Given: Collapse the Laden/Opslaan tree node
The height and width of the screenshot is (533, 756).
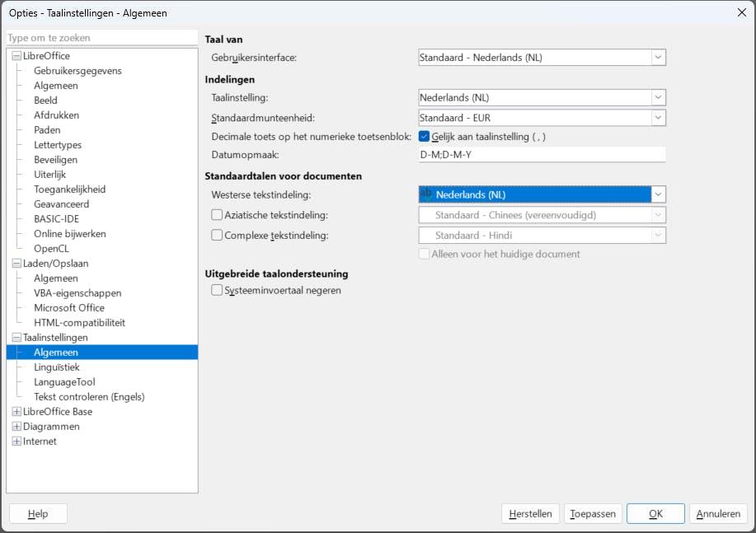Looking at the screenshot, I should point(16,264).
